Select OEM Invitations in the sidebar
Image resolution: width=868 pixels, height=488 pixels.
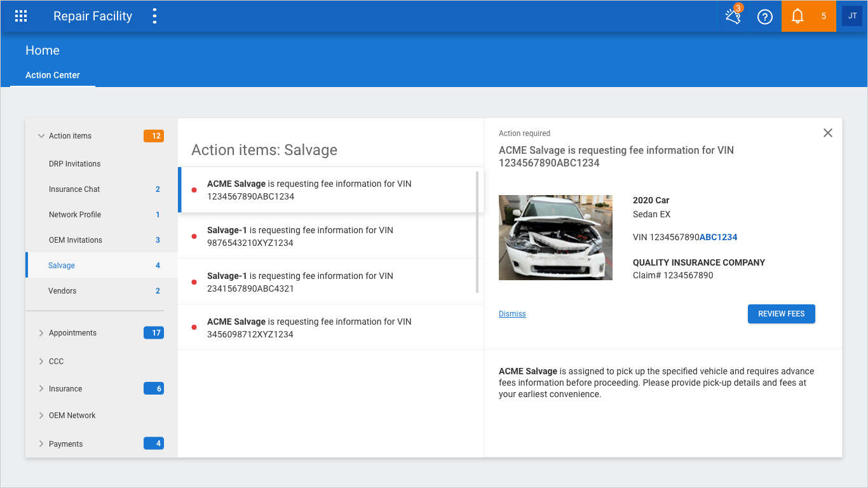click(75, 240)
